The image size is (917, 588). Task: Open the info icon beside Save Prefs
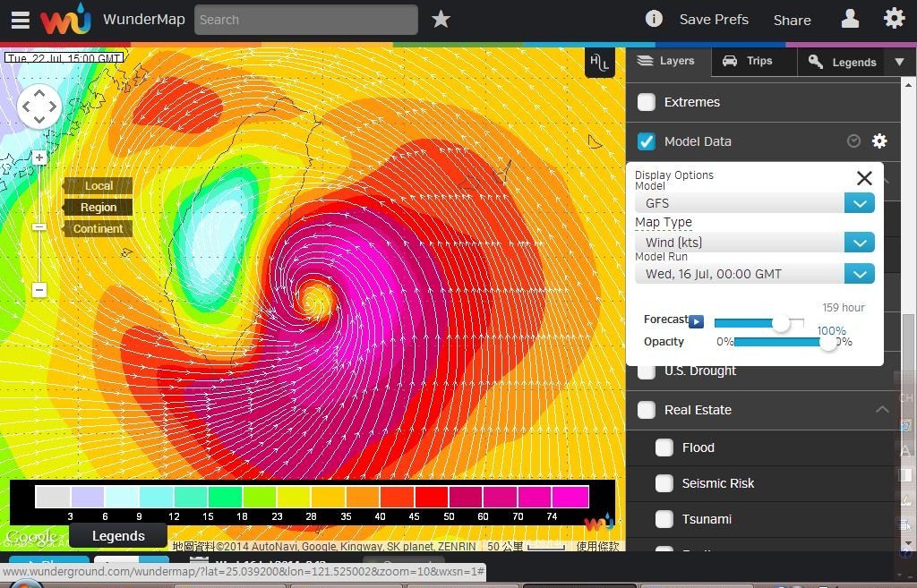pos(654,19)
